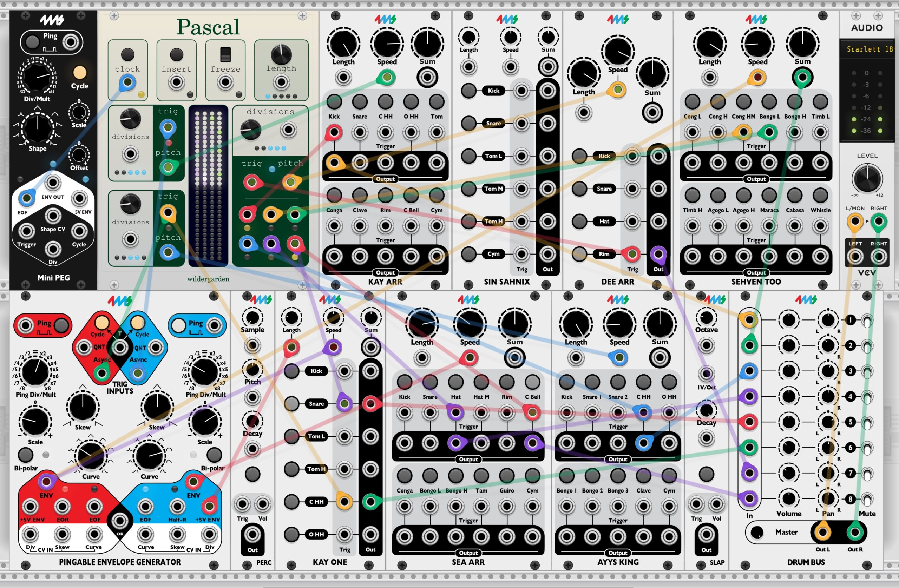The height and width of the screenshot is (588, 899).
Task: Turn the Pascal length knob
Action: pos(281,54)
